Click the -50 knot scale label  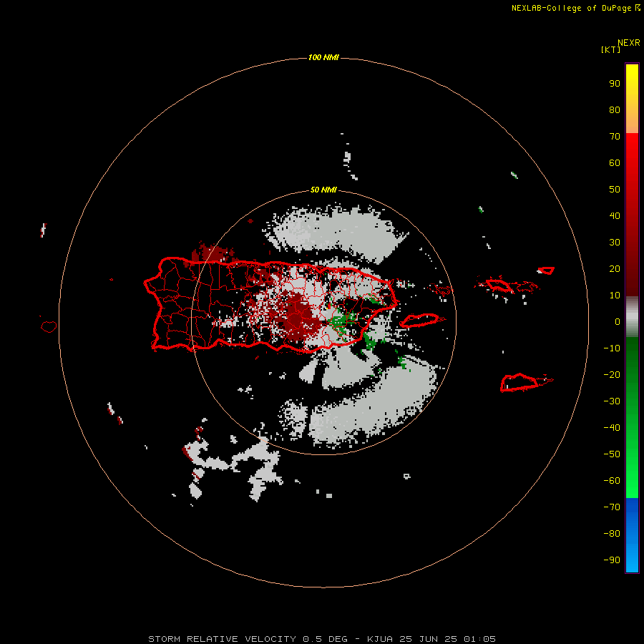coord(612,454)
